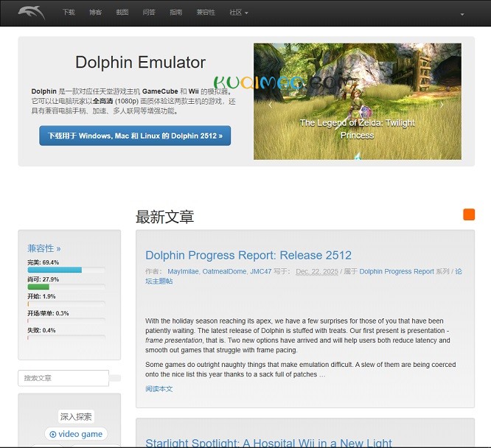
Task: Open the 兼容性 » sidebar link
Action: pyautogui.click(x=43, y=248)
